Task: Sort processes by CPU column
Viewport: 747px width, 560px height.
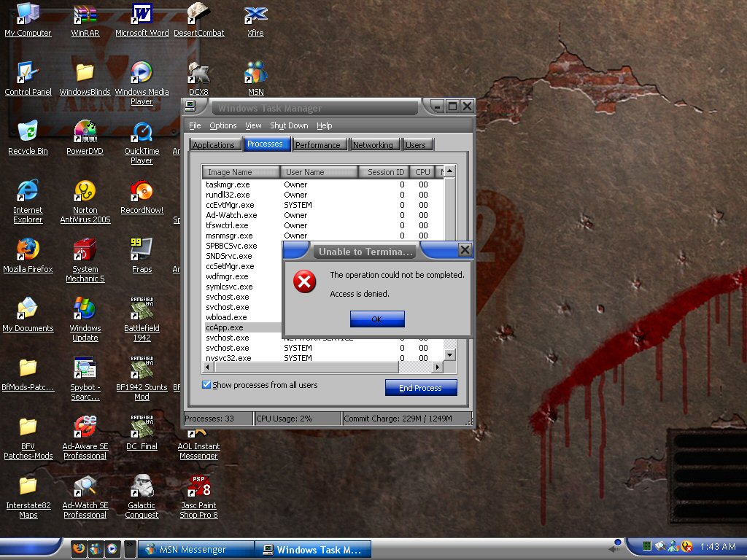Action: coord(422,172)
